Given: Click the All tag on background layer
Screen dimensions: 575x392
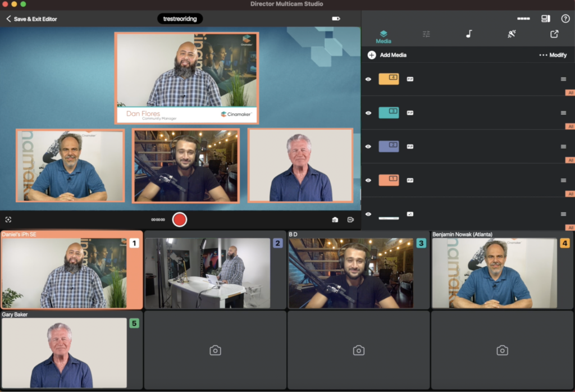Looking at the screenshot, I should [571, 227].
